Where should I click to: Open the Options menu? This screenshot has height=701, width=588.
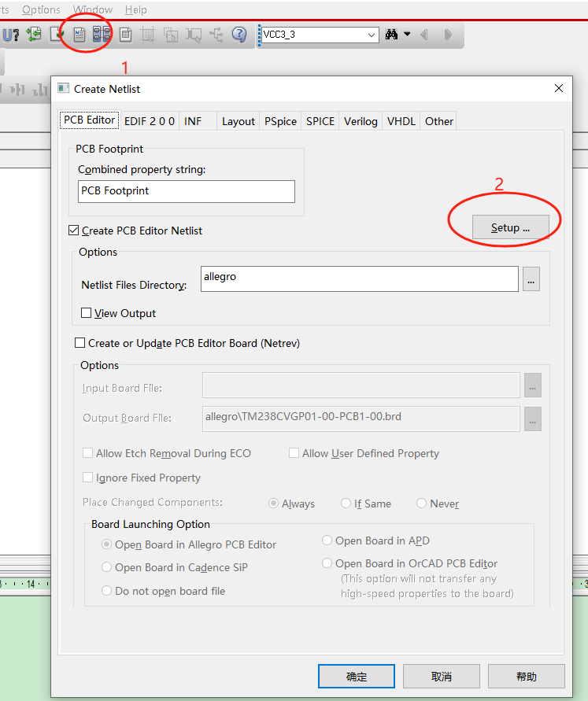(x=41, y=9)
